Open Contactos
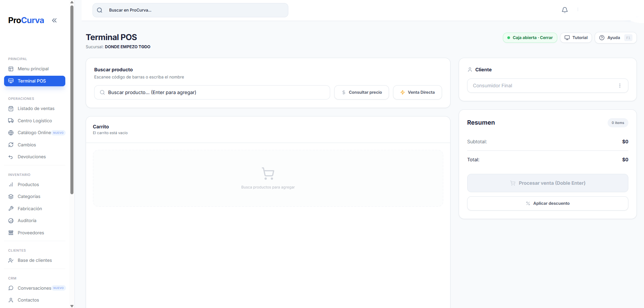 click(35, 300)
